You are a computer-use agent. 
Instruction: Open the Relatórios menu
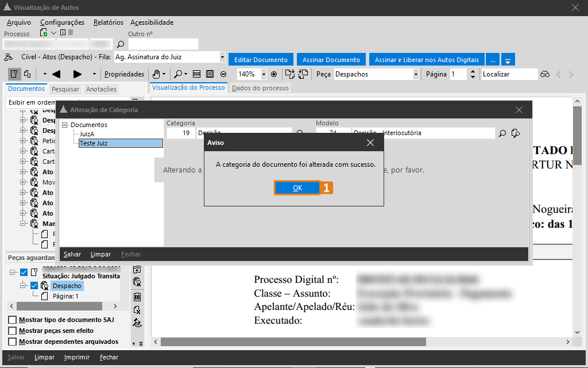108,22
